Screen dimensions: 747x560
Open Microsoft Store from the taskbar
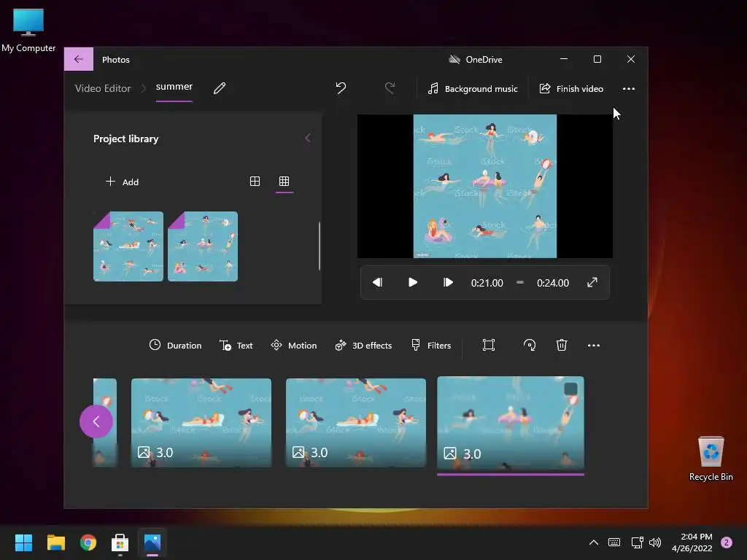[120, 542]
